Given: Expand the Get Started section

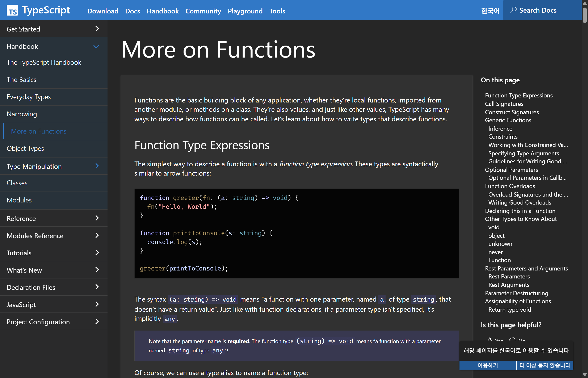Looking at the screenshot, I should (x=97, y=29).
